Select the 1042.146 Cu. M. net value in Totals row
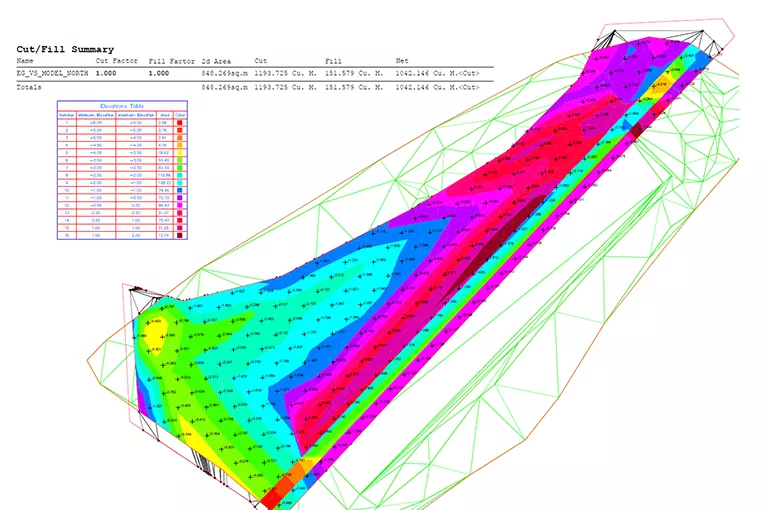The image size is (765, 510). click(436, 87)
